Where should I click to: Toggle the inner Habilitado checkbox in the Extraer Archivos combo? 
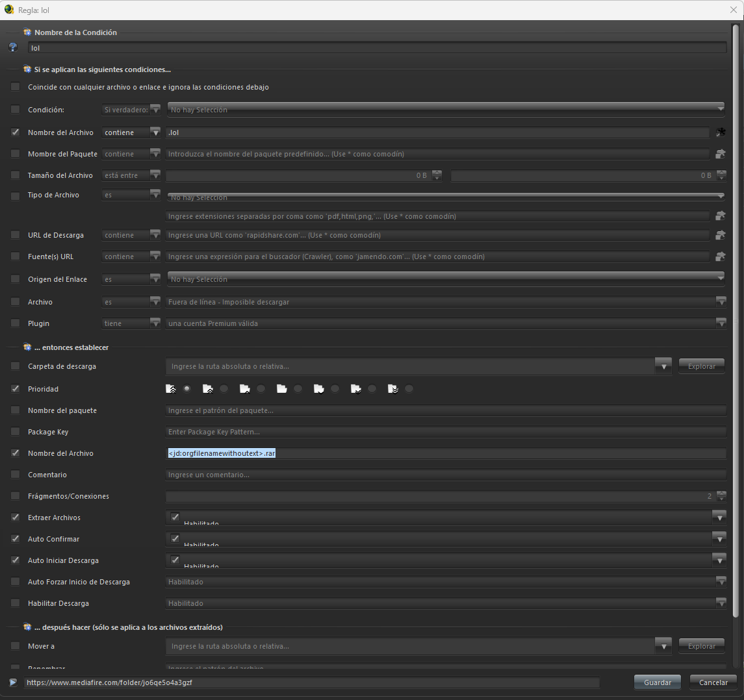(175, 517)
